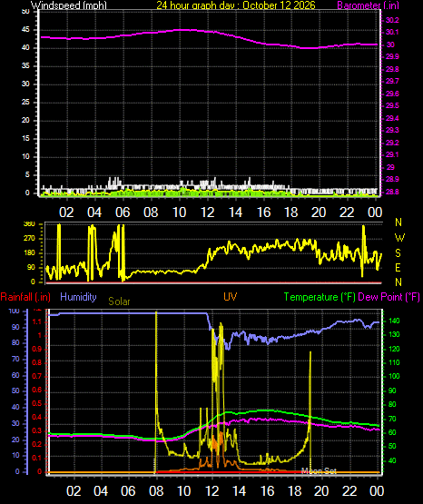This screenshot has width=423, height=504.
Task: Click the 'Moon Set' marker label
Action: pos(319,471)
